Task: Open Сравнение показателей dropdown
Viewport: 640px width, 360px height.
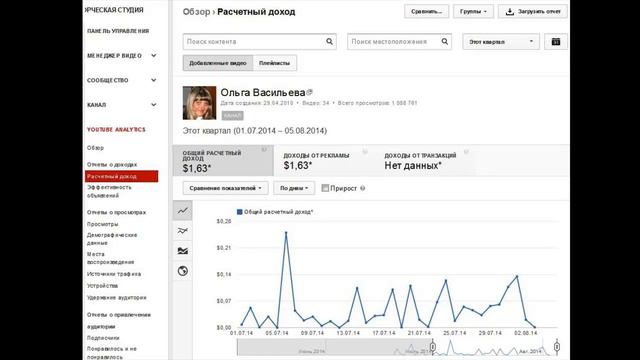Action: pyautogui.click(x=225, y=188)
